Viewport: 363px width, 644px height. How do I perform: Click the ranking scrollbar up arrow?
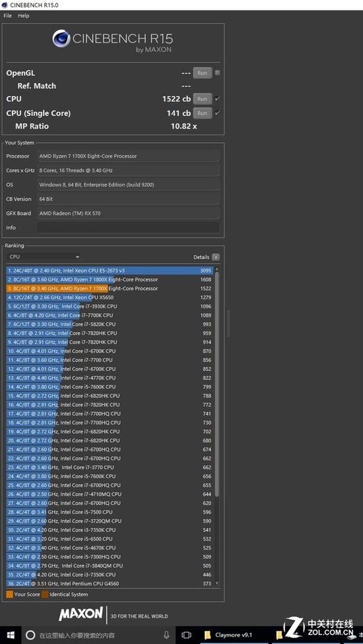(217, 270)
